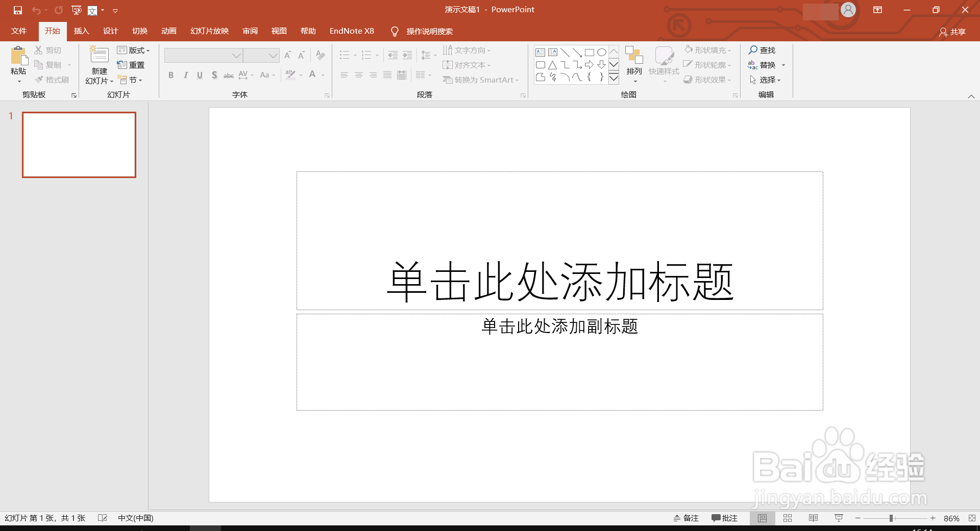Toggle bold formatting
Image resolution: width=980 pixels, height=531 pixels.
click(x=171, y=75)
